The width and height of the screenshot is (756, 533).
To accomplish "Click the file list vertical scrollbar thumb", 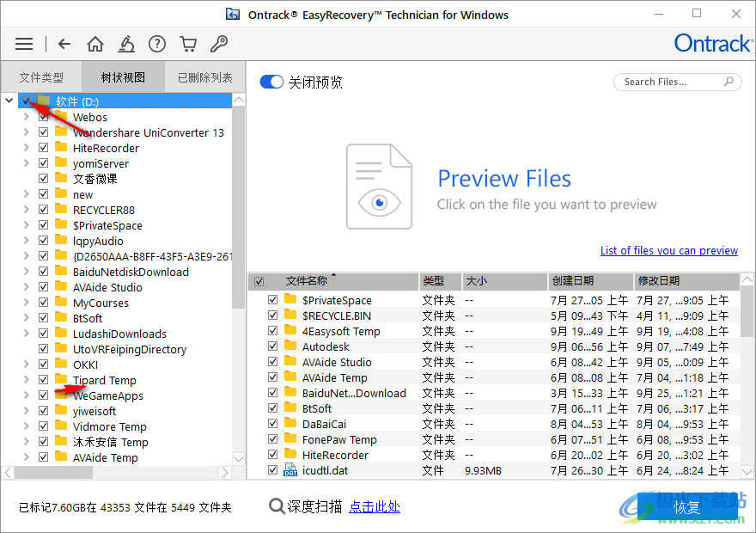I will (747, 311).
